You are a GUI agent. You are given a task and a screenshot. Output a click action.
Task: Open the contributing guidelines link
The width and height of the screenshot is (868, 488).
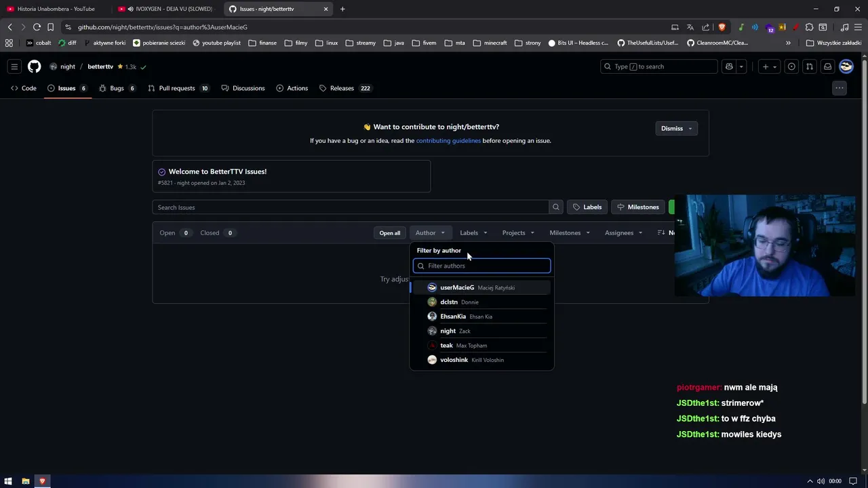click(448, 141)
